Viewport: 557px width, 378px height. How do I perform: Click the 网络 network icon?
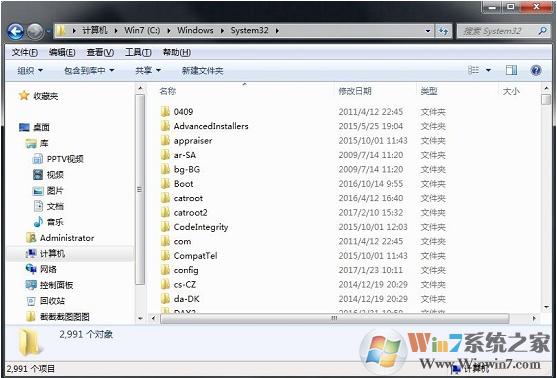[x=31, y=269]
